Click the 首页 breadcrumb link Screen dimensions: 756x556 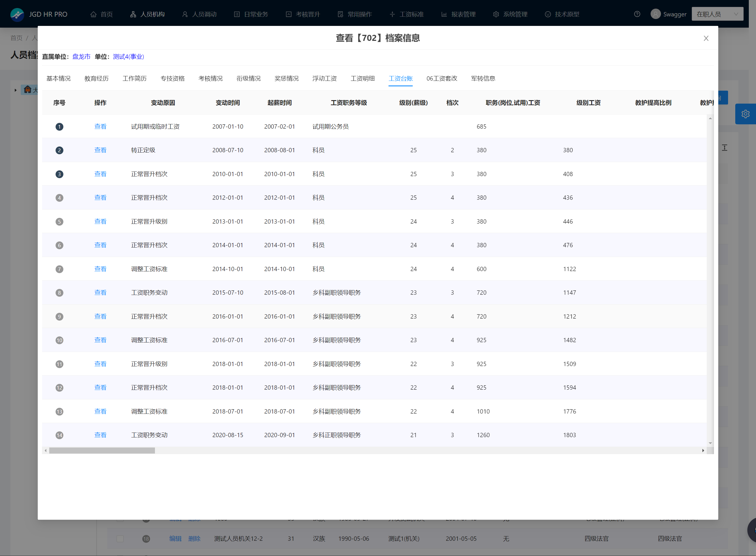click(16, 38)
